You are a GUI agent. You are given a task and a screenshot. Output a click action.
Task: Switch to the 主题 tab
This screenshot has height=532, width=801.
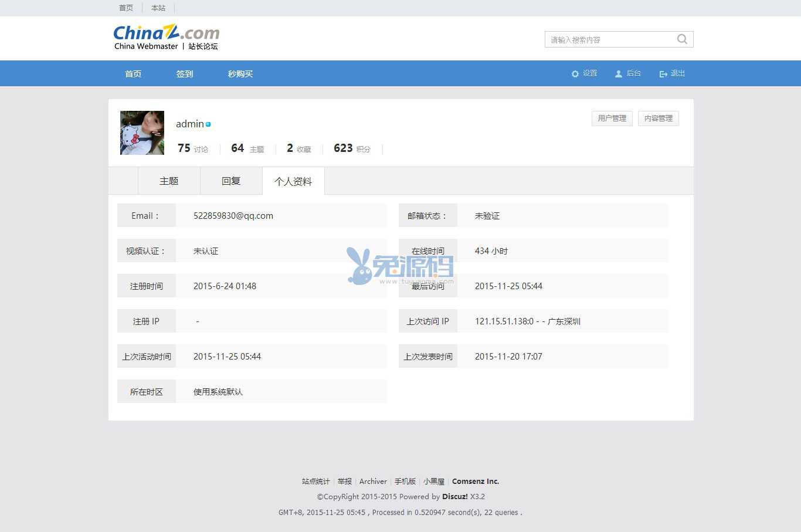coord(169,181)
